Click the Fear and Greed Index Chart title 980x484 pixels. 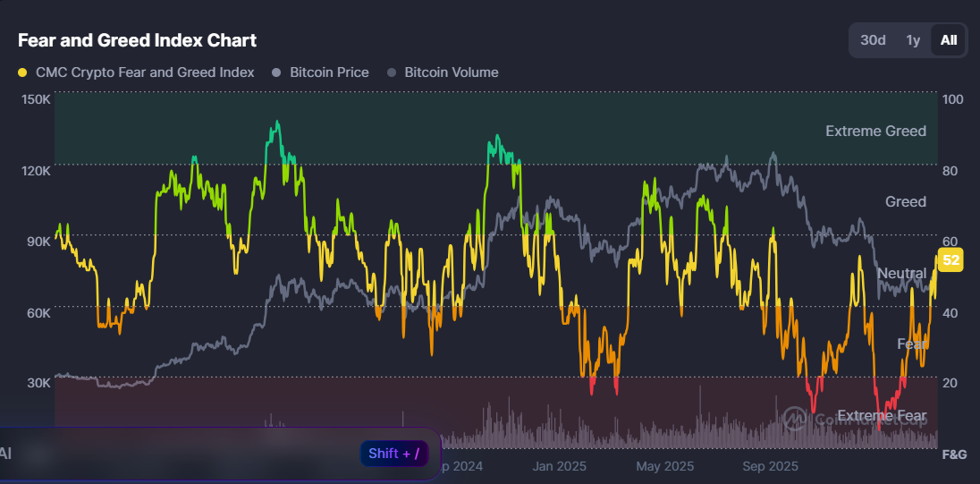point(138,40)
